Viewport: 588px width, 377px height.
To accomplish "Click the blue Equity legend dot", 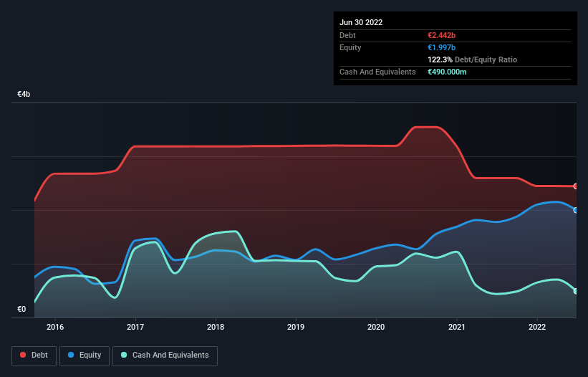I will click(71, 355).
